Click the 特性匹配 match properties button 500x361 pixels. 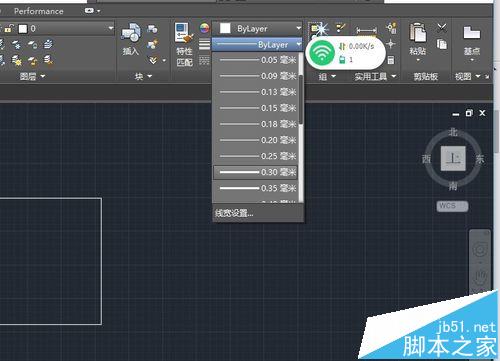[184, 45]
